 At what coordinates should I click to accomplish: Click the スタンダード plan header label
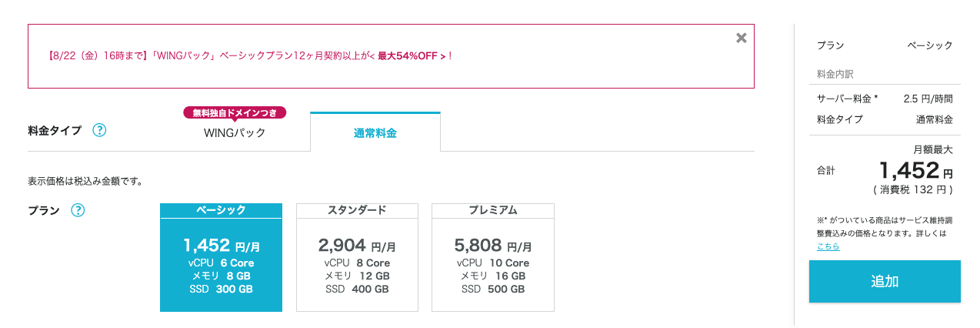tap(357, 210)
